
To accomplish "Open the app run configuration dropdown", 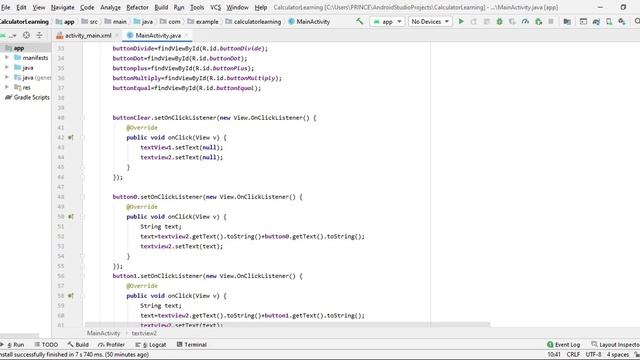I will [x=387, y=22].
